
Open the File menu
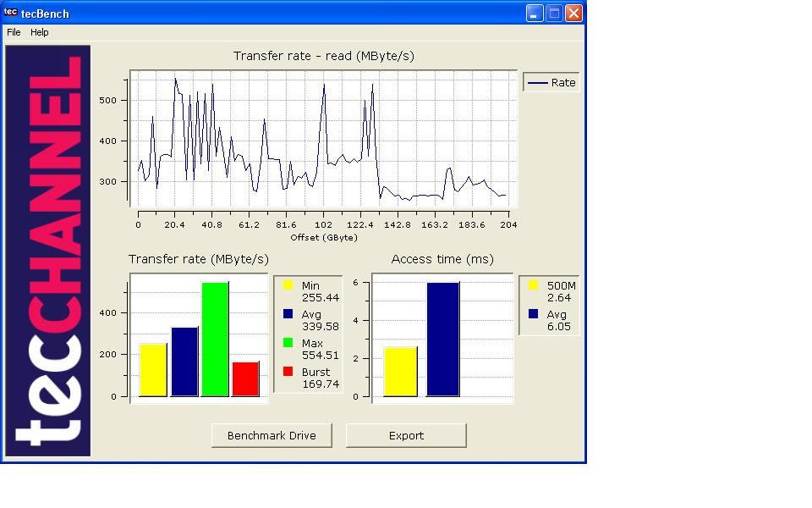pyautogui.click(x=14, y=32)
